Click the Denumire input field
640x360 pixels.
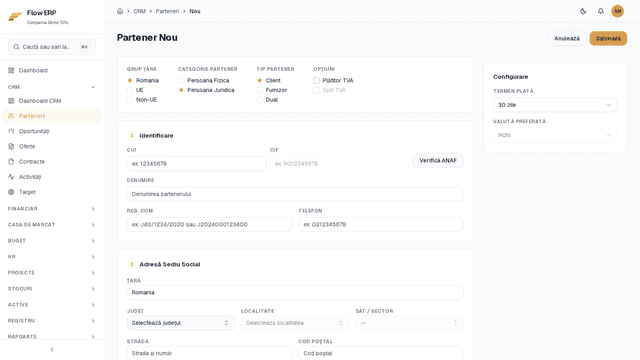point(295,194)
